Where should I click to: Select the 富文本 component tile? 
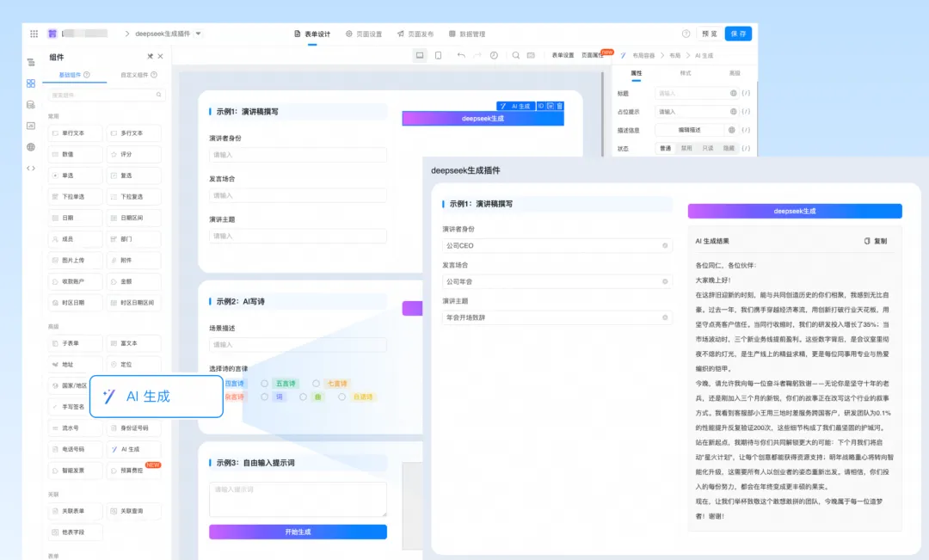134,343
